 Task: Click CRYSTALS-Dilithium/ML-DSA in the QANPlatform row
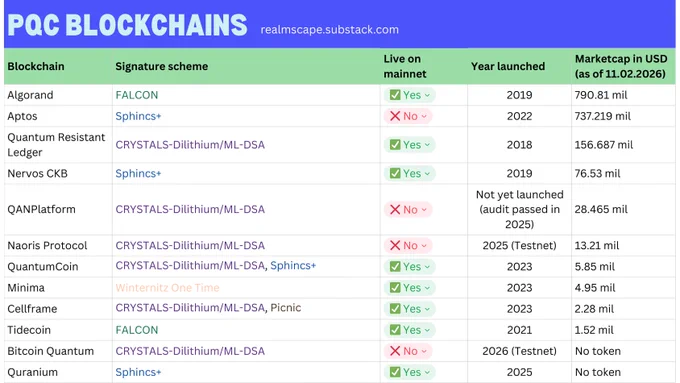point(190,210)
